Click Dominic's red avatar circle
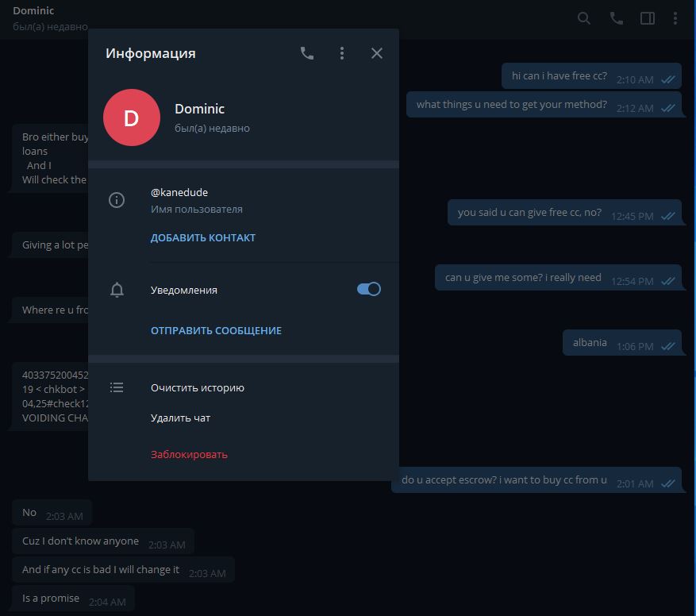696x616 pixels. tap(132, 117)
